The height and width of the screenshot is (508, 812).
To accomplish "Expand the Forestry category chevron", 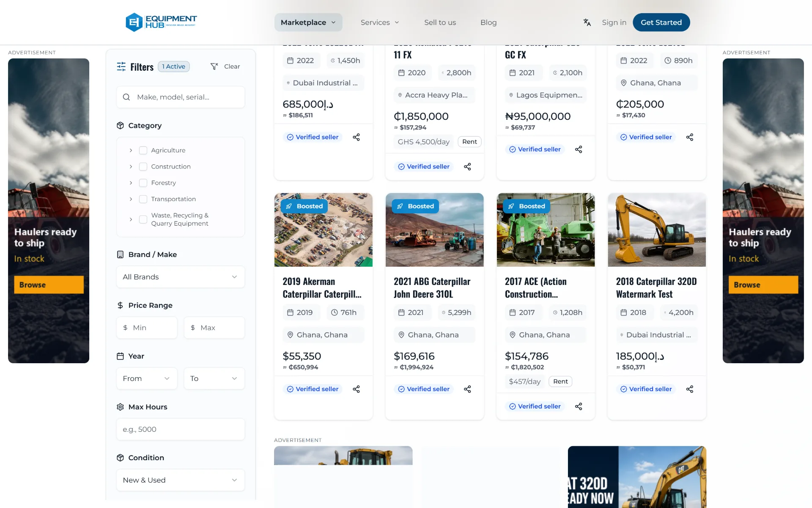I will [131, 183].
